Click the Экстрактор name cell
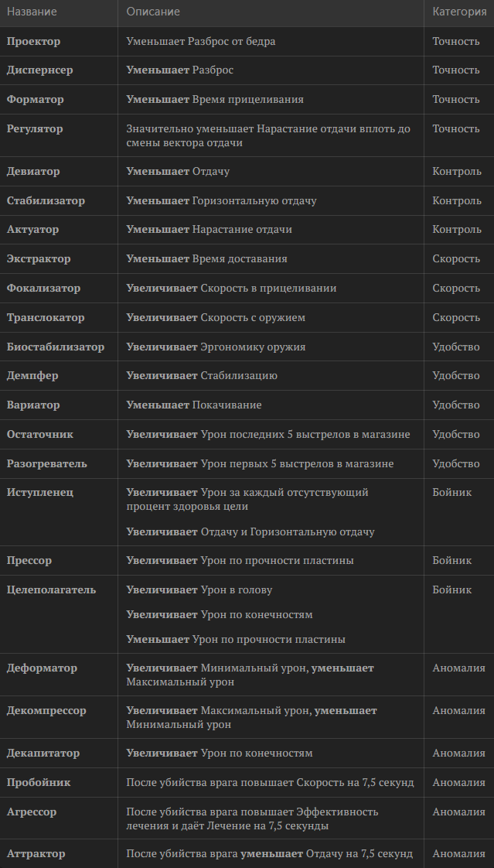This screenshot has width=494, height=868. (39, 259)
